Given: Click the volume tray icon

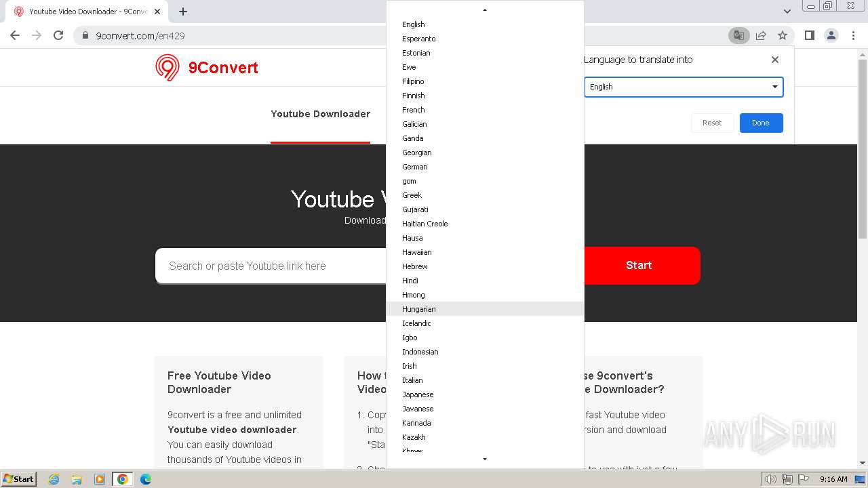Looking at the screenshot, I should coord(771,479).
